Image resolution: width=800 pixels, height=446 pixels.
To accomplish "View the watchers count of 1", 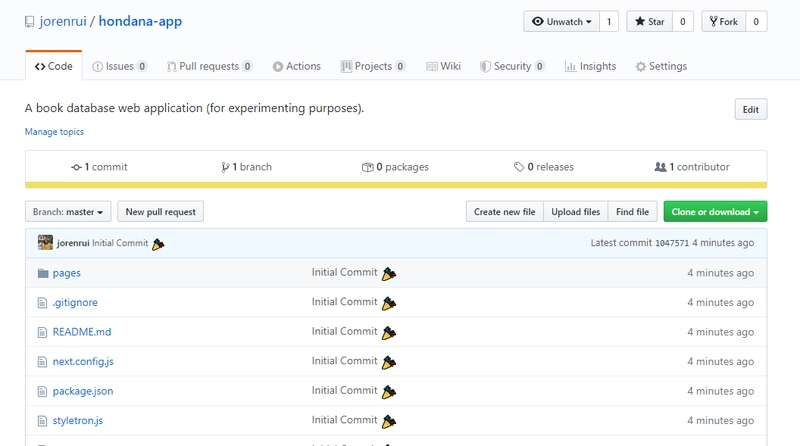I will click(x=609, y=21).
